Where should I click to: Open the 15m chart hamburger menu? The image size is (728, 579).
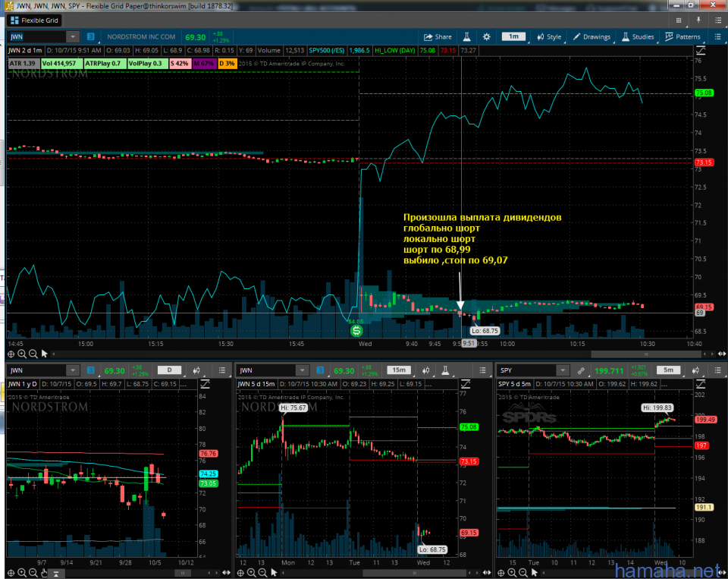482,370
